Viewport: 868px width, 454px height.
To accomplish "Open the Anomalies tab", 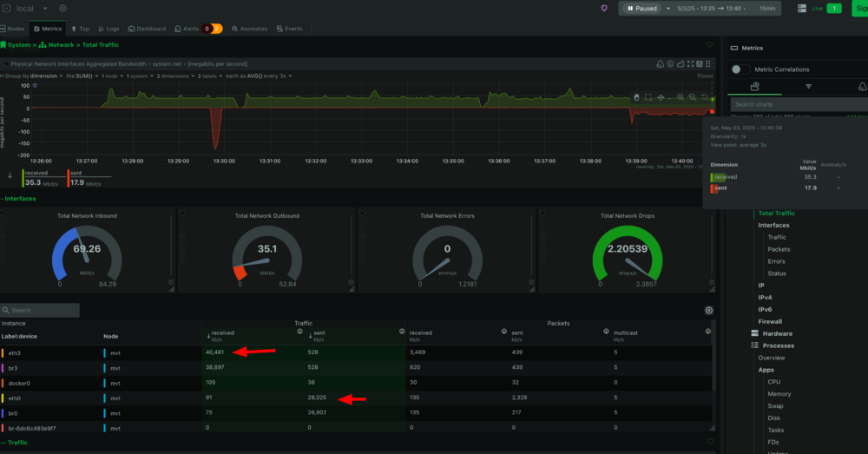I will click(x=250, y=29).
